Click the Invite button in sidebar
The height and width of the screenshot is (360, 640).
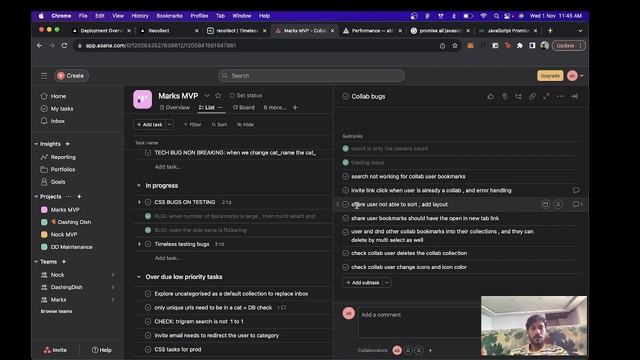pos(56,350)
